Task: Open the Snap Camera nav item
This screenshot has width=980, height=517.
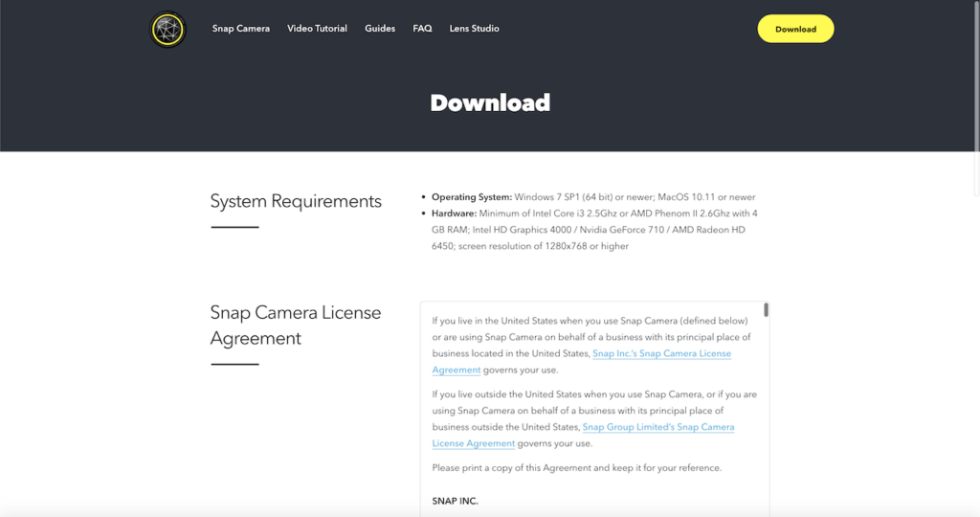Action: click(240, 29)
